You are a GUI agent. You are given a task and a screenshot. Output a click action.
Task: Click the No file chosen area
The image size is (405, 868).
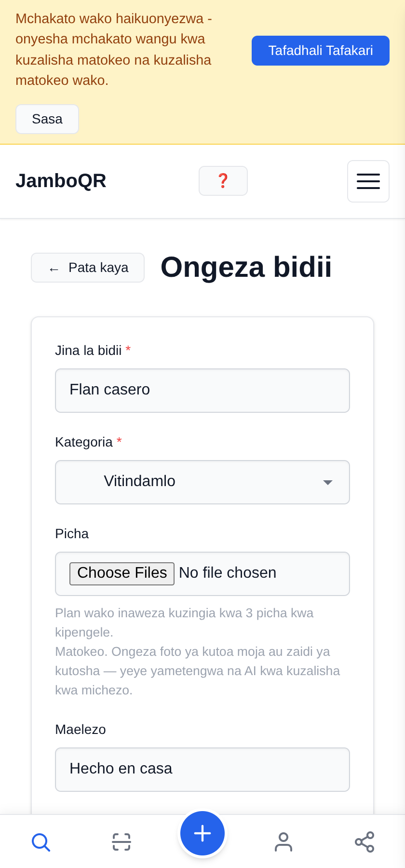228,573
